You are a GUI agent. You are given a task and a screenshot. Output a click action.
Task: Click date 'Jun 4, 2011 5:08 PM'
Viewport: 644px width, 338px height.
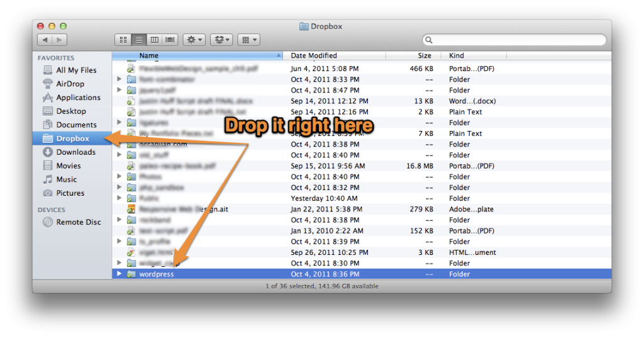325,69
